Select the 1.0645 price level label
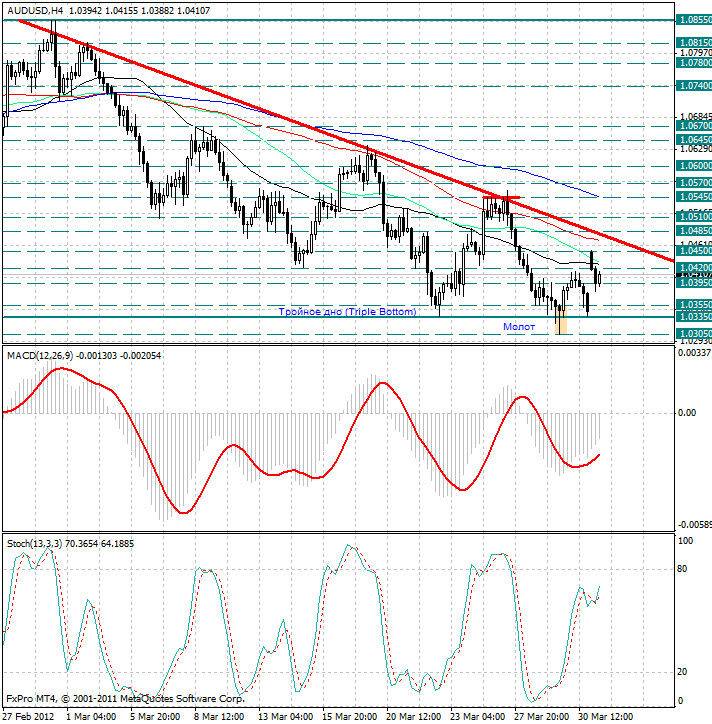 pos(694,139)
